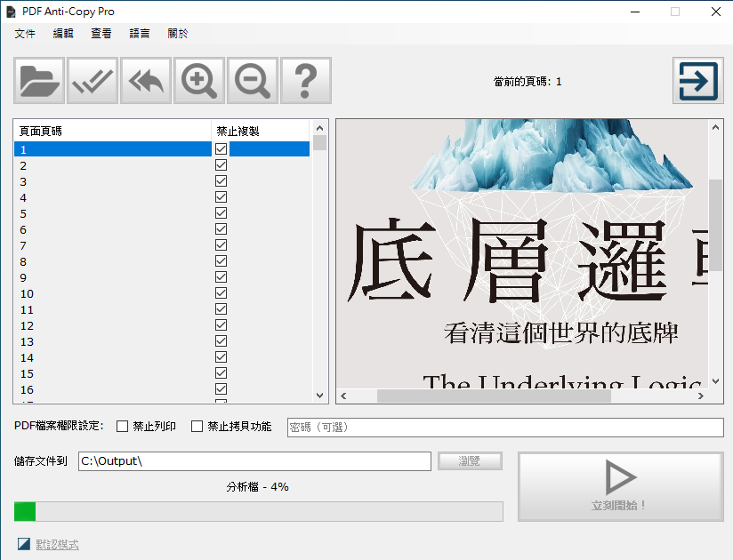Click the PDF cover preview image
The width and height of the screenshot is (733, 560).
click(x=522, y=254)
